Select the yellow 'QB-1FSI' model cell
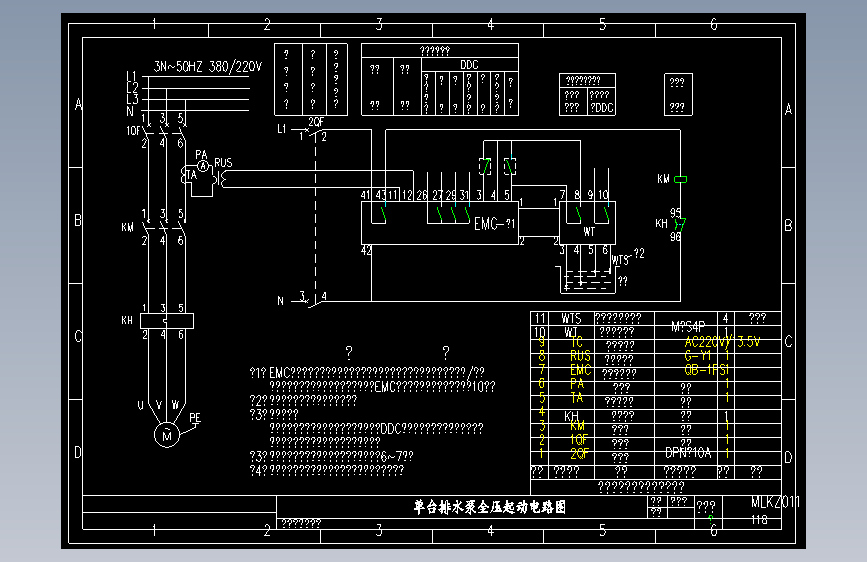Screen dimensions: 867x562 (707, 370)
